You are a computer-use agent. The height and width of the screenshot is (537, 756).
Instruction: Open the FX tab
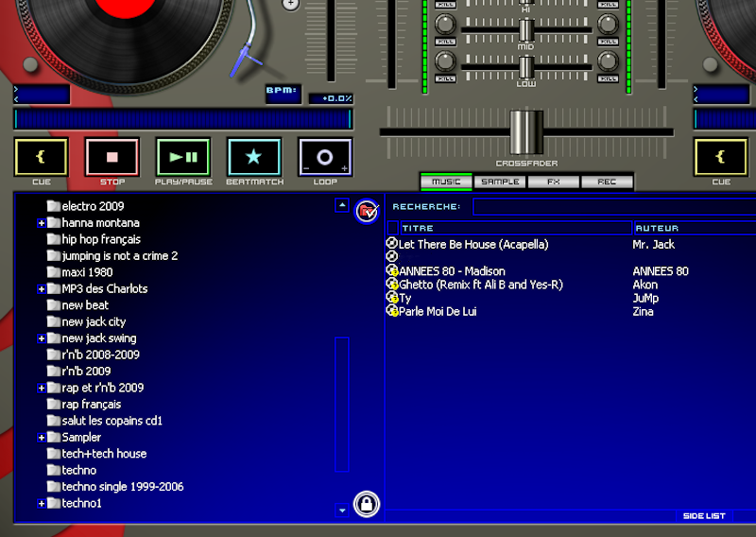tap(554, 182)
